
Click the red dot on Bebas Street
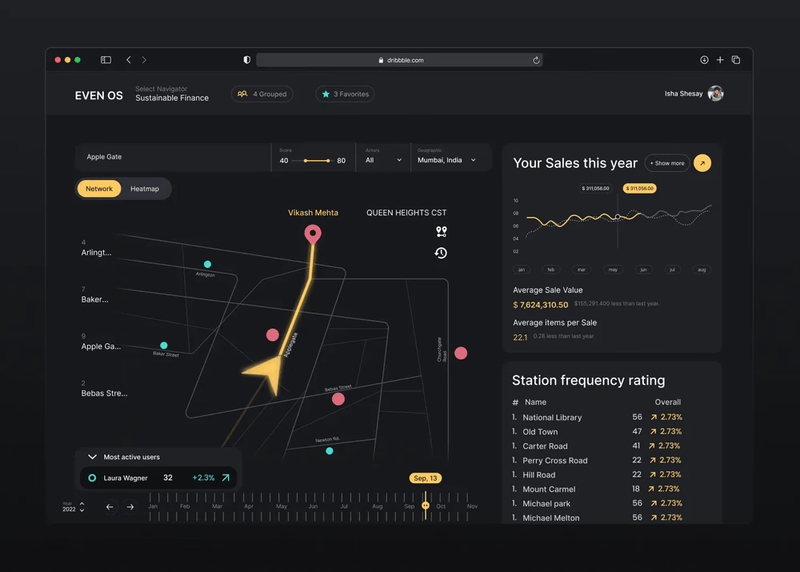click(x=338, y=399)
